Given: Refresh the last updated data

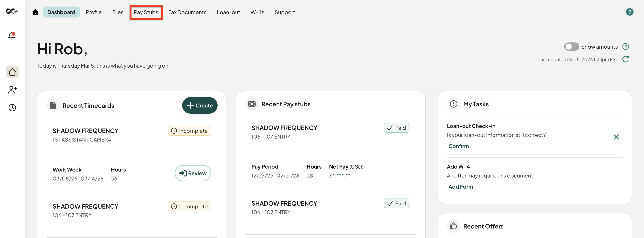Looking at the screenshot, I should point(626,59).
